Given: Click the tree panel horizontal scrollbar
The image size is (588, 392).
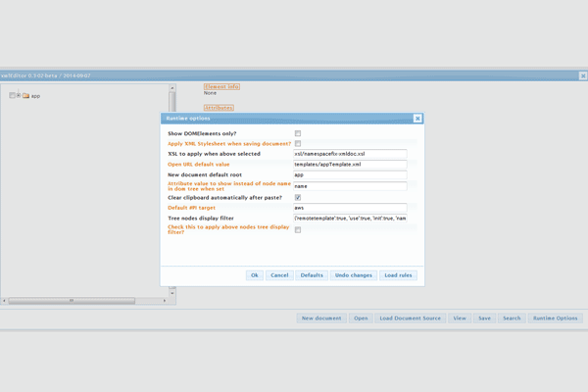Looking at the screenshot, I should [71, 301].
